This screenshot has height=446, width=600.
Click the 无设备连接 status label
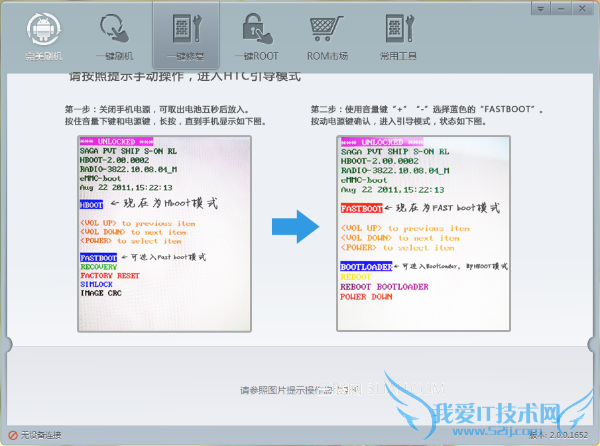pyautogui.click(x=41, y=435)
